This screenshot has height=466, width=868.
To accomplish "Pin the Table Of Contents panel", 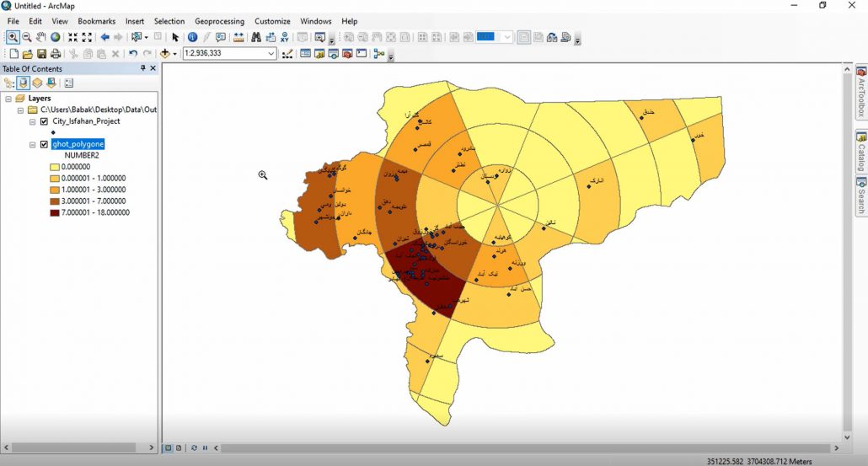I will [x=143, y=69].
